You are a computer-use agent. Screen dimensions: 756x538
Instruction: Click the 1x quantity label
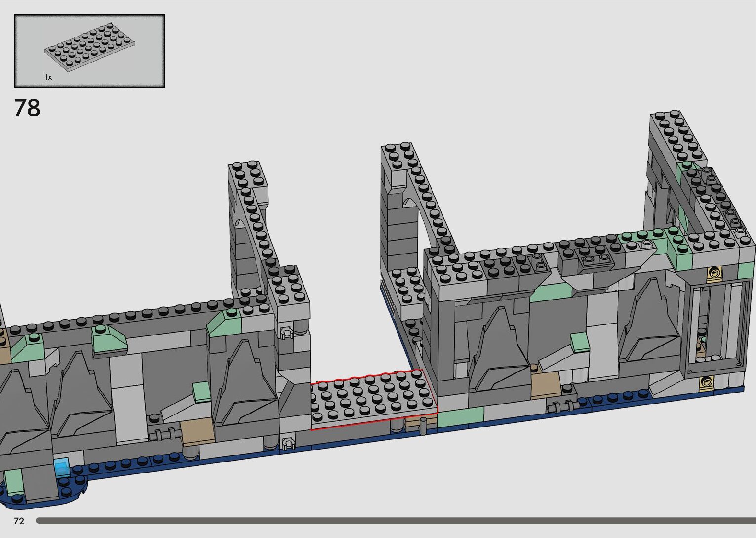pyautogui.click(x=48, y=77)
